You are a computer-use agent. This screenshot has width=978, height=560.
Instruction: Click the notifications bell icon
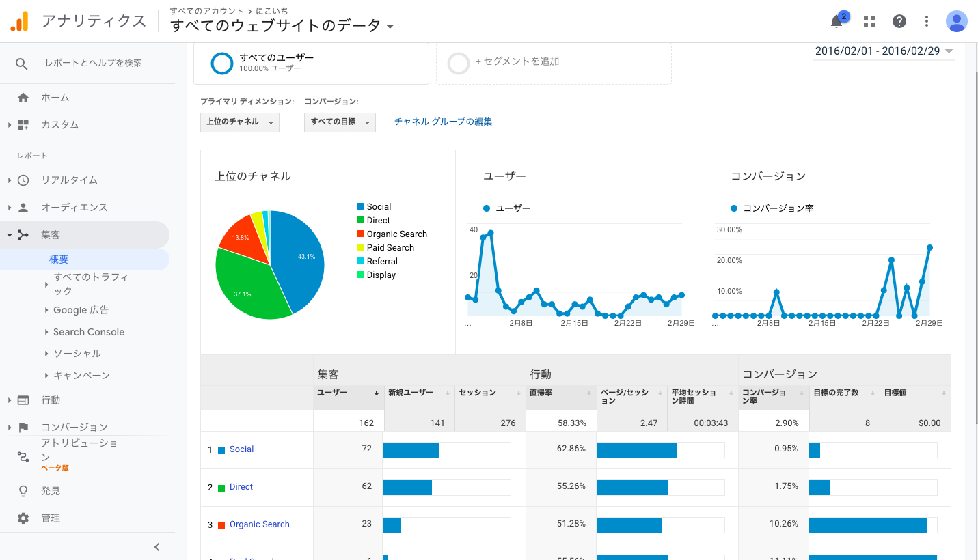coord(837,21)
